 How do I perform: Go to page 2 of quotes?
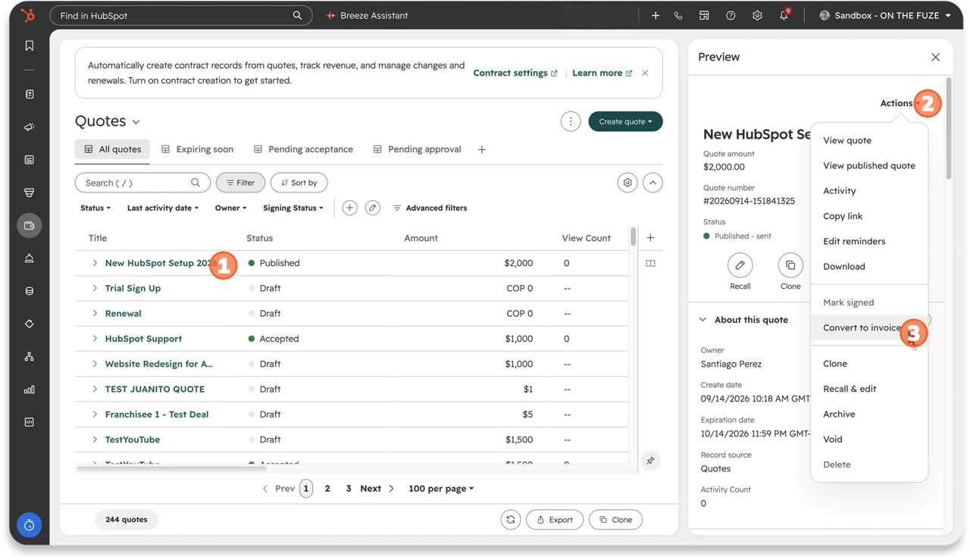tap(327, 489)
